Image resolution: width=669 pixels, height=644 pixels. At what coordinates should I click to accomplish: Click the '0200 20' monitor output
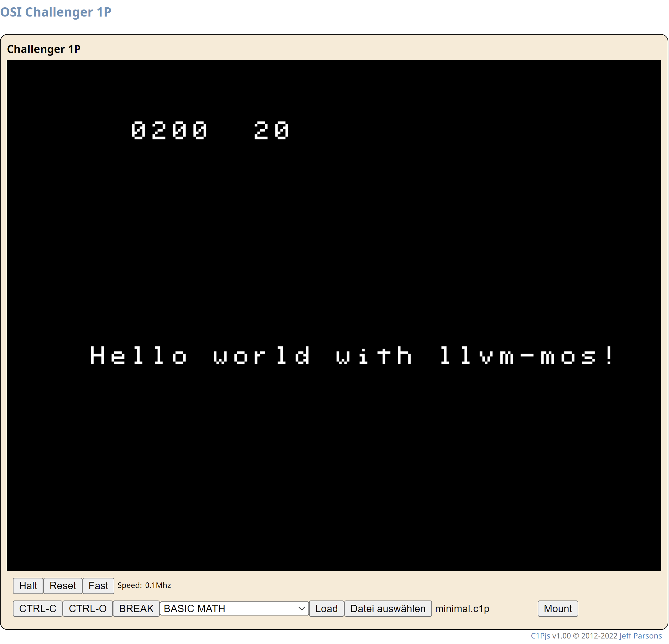[x=210, y=130]
